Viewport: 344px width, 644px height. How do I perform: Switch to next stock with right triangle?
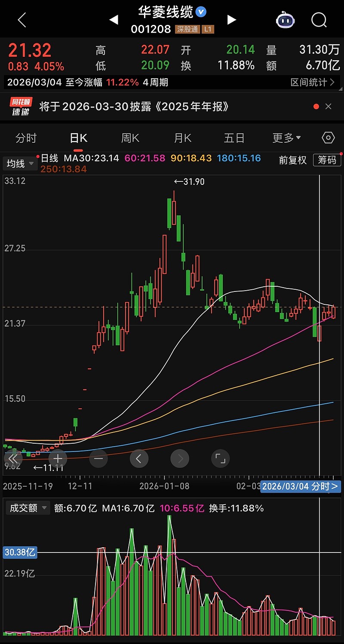[x=231, y=20]
